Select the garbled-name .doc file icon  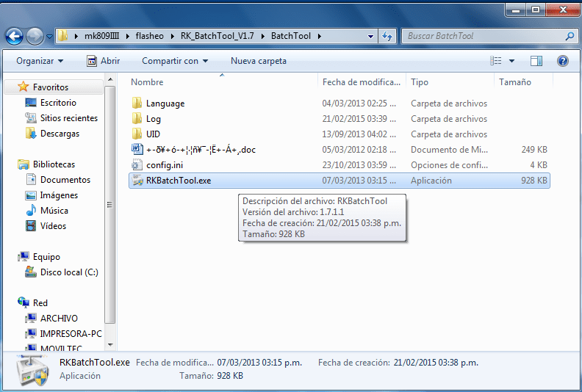coord(137,149)
